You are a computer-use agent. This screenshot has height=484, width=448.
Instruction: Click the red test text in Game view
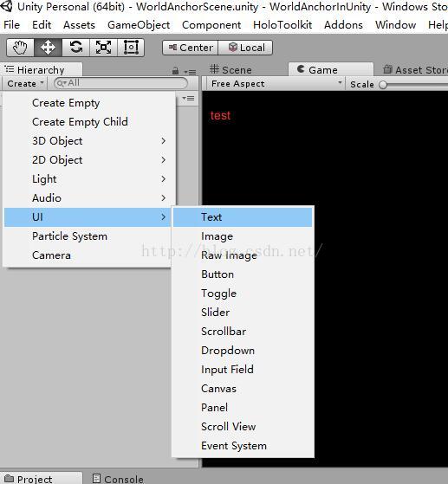click(221, 115)
